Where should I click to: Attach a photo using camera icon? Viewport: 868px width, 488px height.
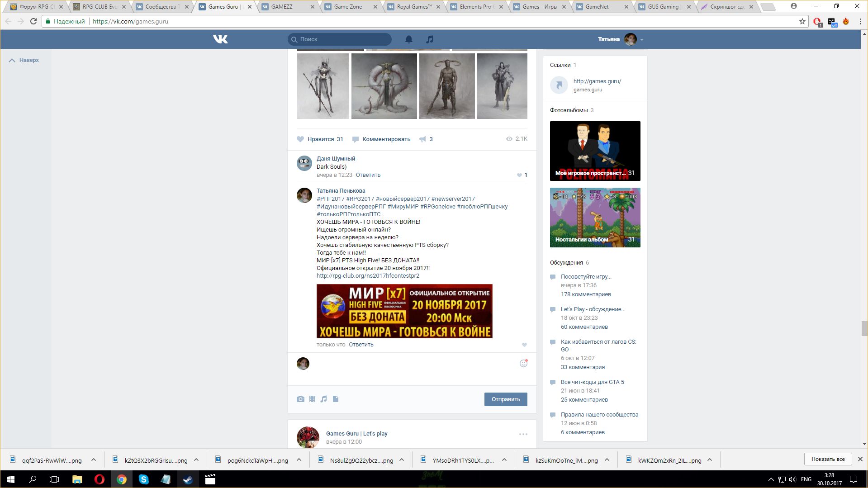point(300,399)
